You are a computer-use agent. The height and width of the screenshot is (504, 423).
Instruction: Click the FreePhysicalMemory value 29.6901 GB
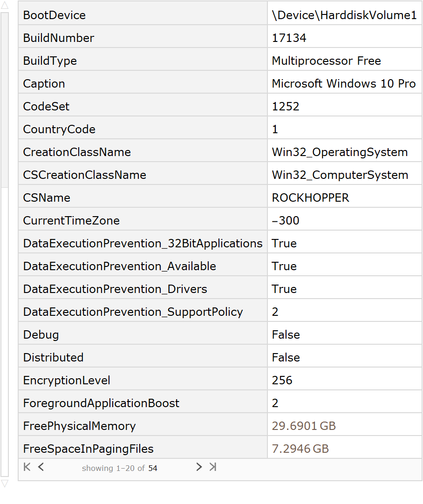(x=304, y=426)
